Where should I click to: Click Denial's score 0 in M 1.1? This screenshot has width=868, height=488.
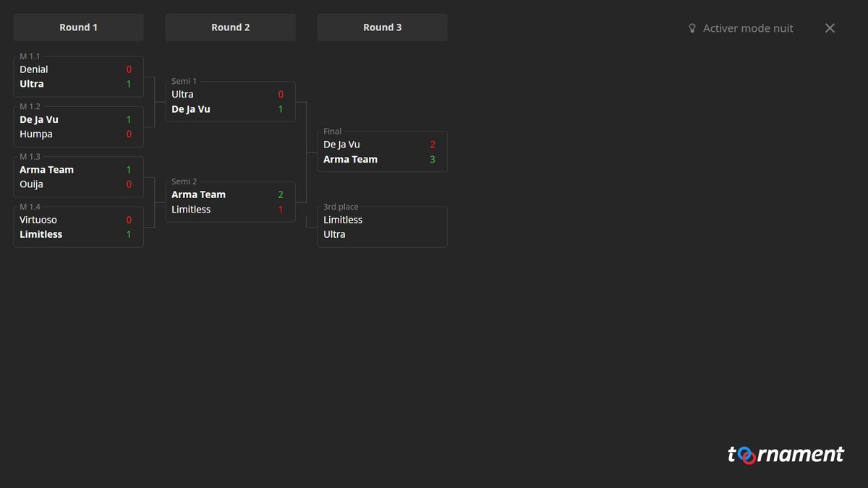click(x=129, y=69)
